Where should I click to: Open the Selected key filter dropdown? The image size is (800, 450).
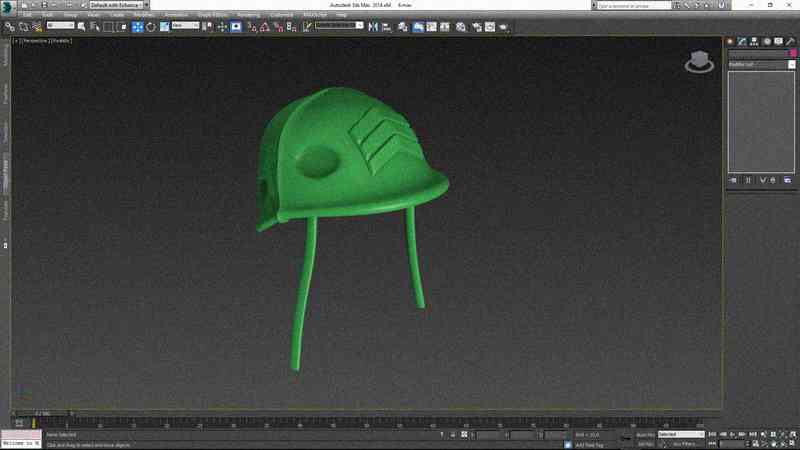pos(681,434)
